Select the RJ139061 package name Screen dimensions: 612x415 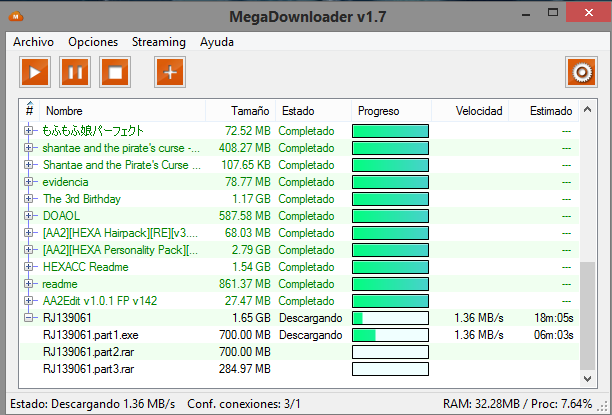(67, 318)
